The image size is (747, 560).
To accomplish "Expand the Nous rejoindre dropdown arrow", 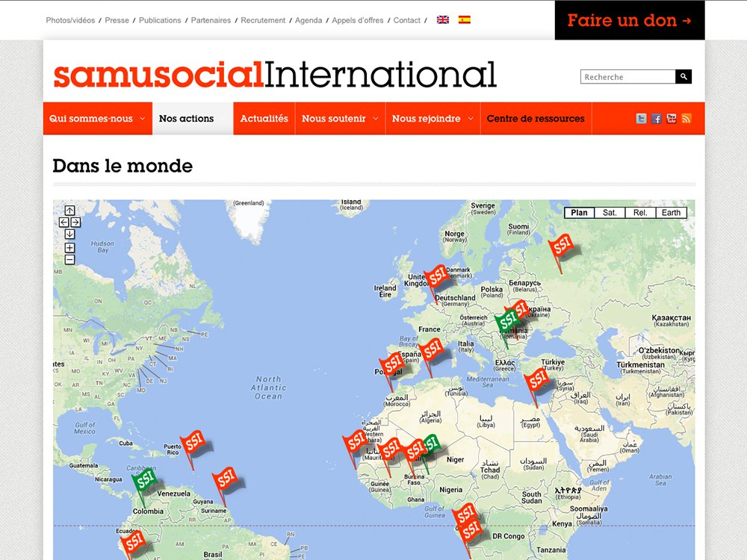I will pos(470,119).
